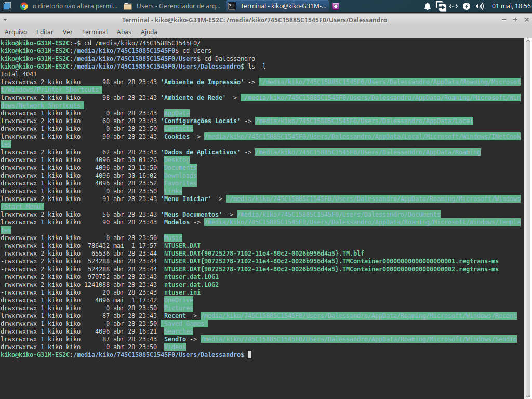The image size is (532, 399).
Task: Click the 'Ambiente de Impressão' symlink name
Action: click(x=202, y=82)
